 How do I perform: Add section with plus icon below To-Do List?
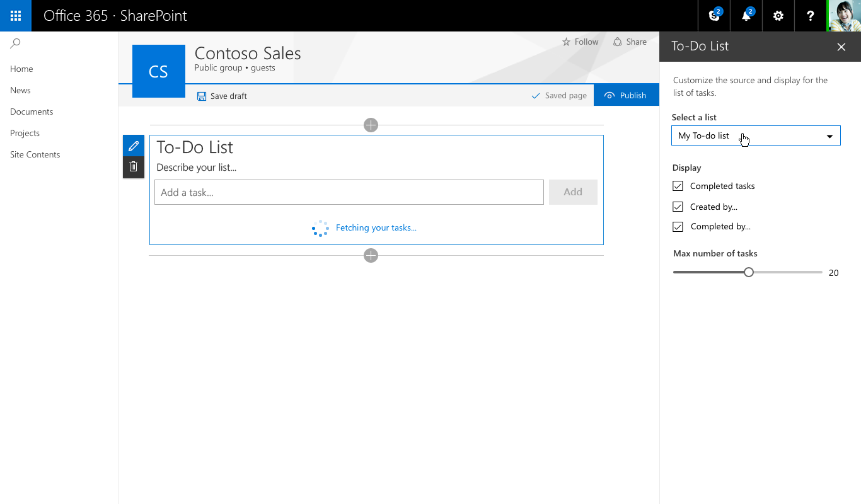click(371, 255)
